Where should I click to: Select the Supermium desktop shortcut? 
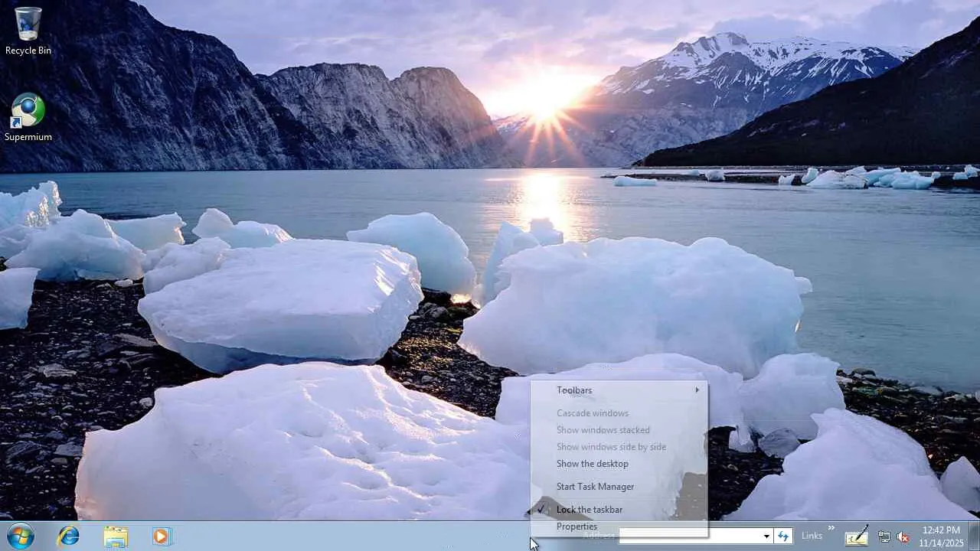[28, 117]
